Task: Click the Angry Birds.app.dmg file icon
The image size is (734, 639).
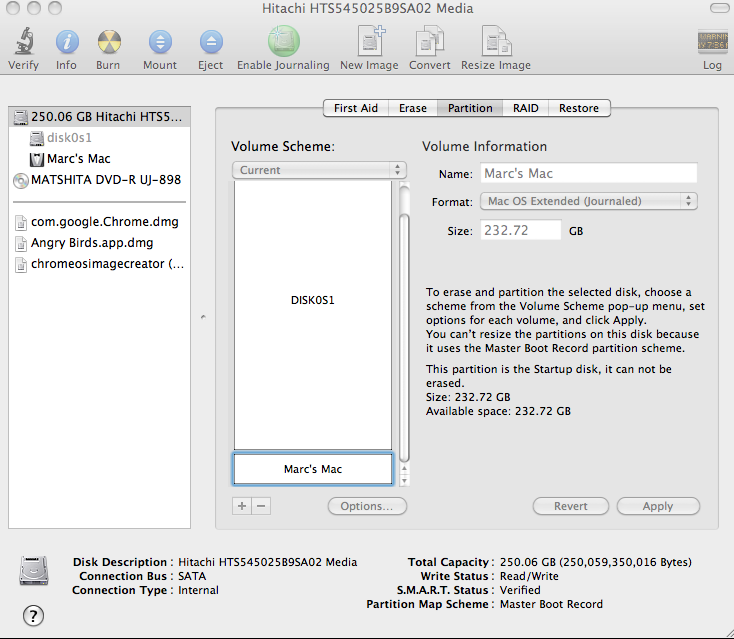Action: (21, 243)
